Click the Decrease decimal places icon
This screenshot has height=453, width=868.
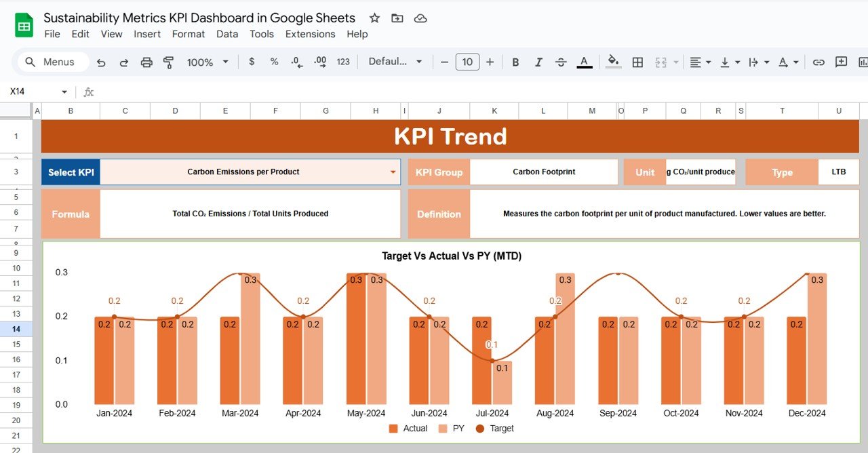(x=296, y=62)
